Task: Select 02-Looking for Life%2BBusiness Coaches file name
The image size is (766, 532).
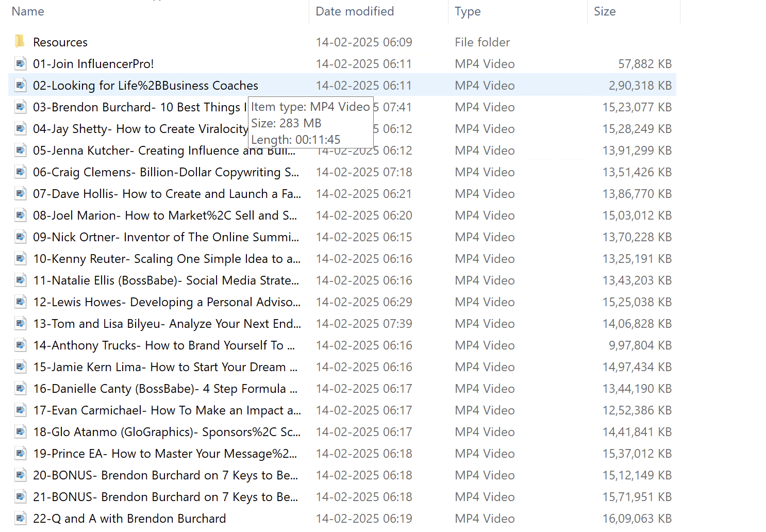Action: (x=145, y=86)
